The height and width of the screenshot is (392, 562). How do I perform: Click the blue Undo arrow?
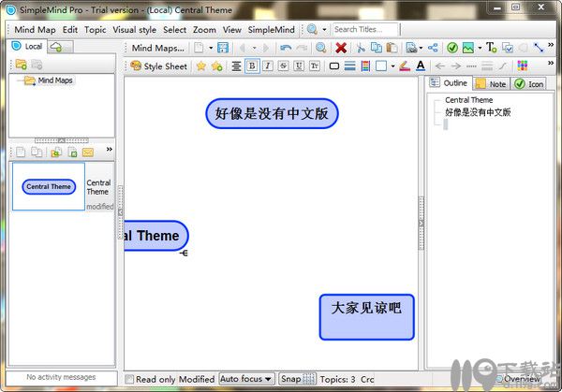tap(286, 48)
